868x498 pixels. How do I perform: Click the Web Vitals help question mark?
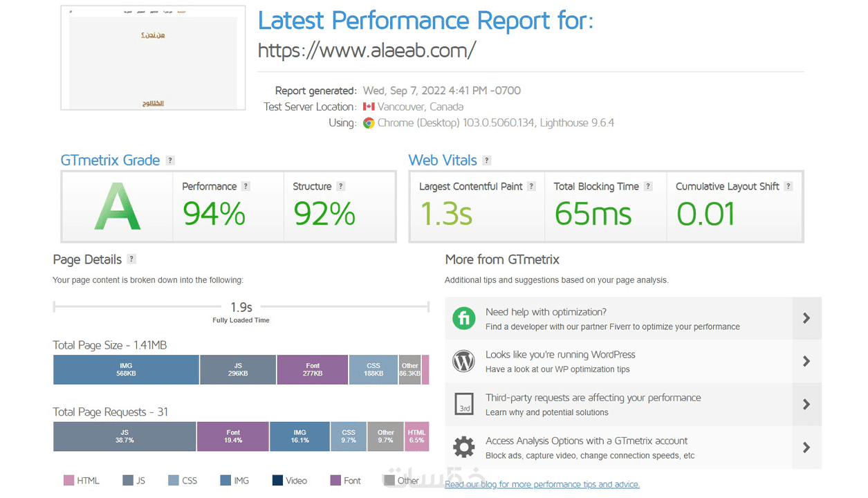487,160
